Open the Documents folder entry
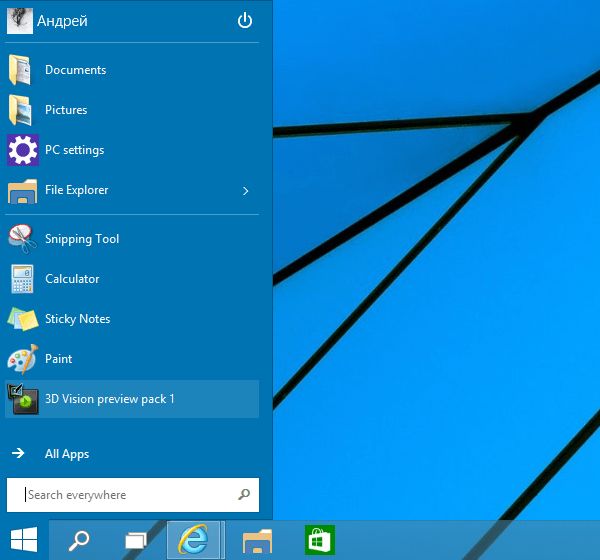600x560 pixels. pyautogui.click(x=75, y=70)
